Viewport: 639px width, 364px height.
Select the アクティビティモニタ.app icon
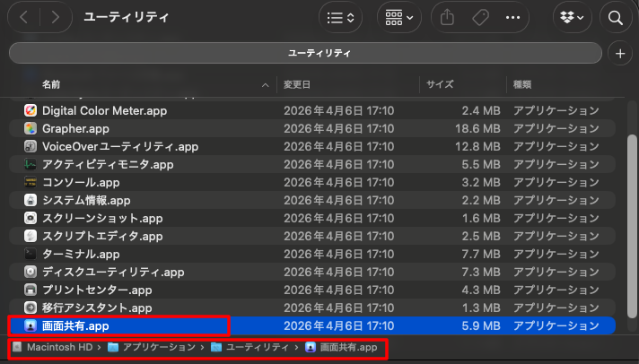(31, 164)
